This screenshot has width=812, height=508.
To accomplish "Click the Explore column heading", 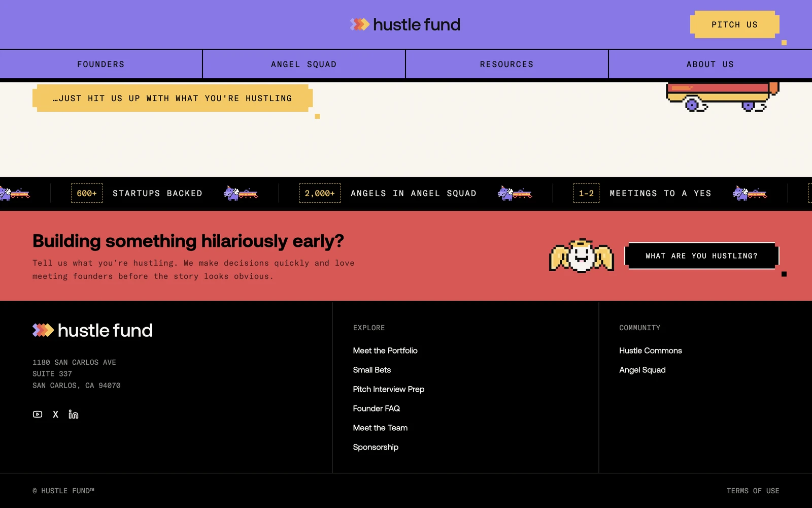I will point(369,328).
